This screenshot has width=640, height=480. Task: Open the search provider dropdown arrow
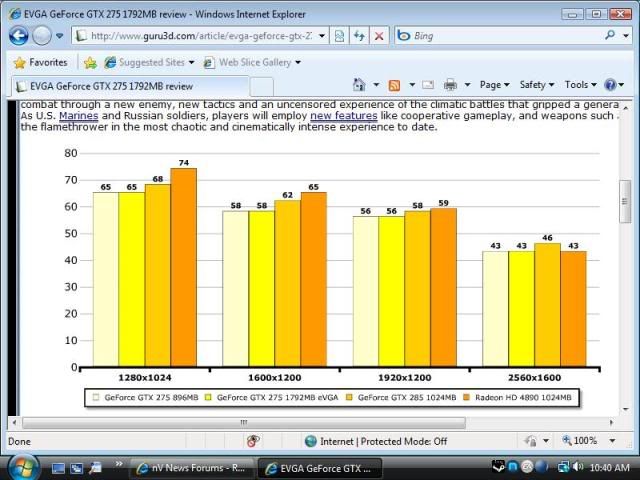[626, 36]
